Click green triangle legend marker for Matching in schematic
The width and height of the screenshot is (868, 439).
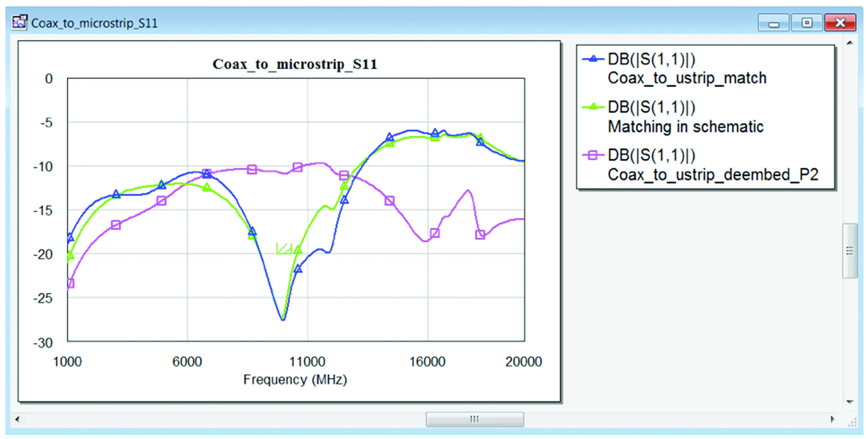click(593, 107)
